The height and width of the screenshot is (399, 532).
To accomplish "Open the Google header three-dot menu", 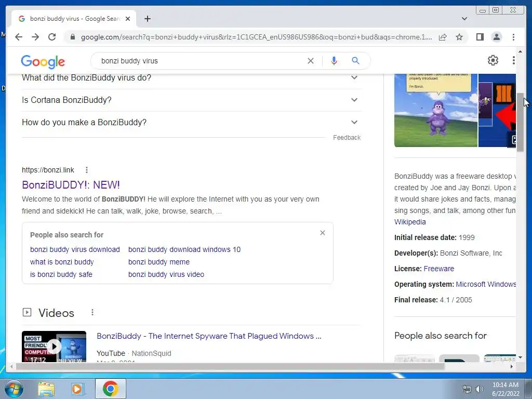I will click(514, 60).
